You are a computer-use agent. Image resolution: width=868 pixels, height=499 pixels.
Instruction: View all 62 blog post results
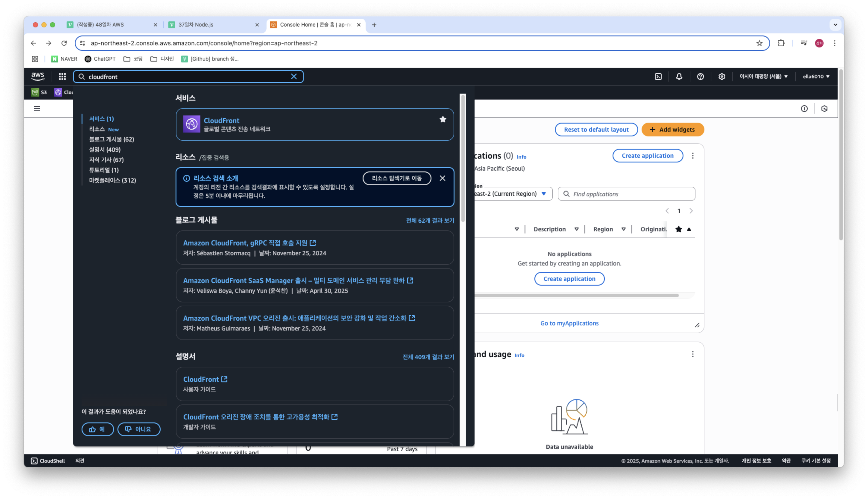coord(430,220)
